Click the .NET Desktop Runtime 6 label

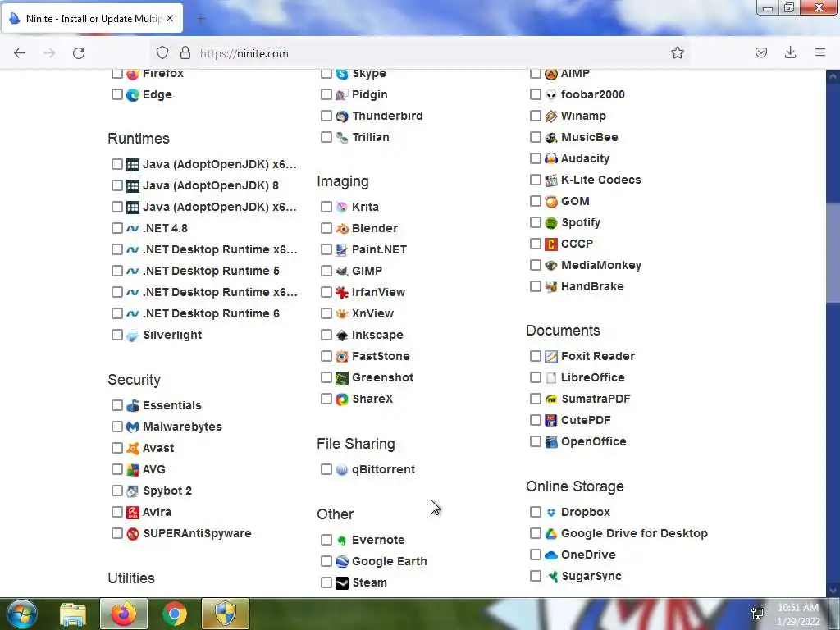pos(211,314)
